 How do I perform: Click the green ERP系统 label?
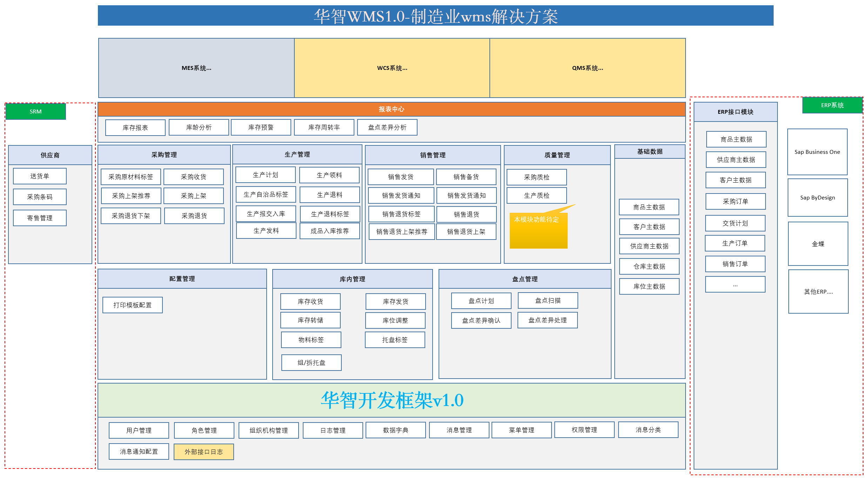(x=832, y=105)
